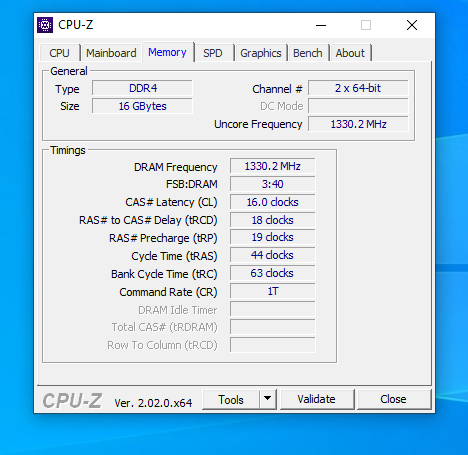The image size is (468, 455).
Task: Switch to the Bench tab
Action: point(308,53)
